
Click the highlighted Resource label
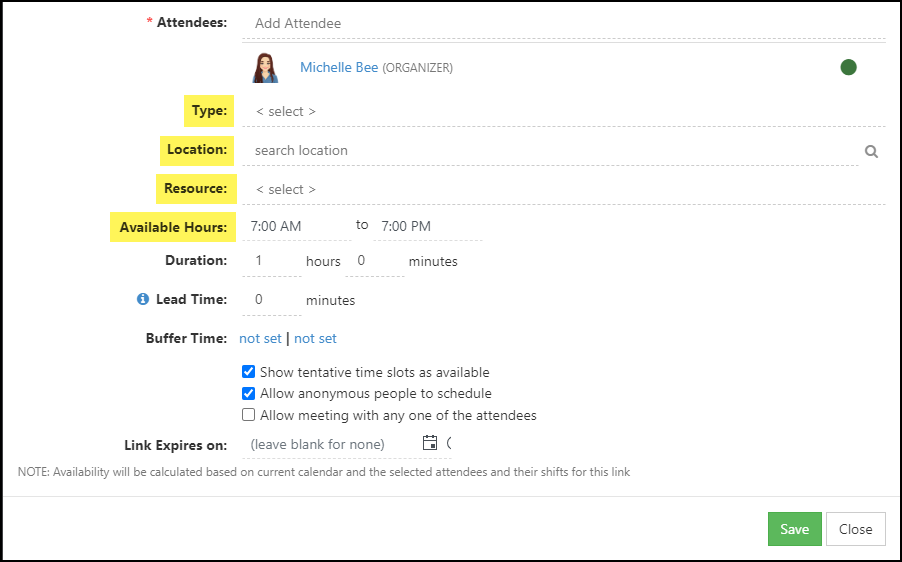tap(196, 189)
